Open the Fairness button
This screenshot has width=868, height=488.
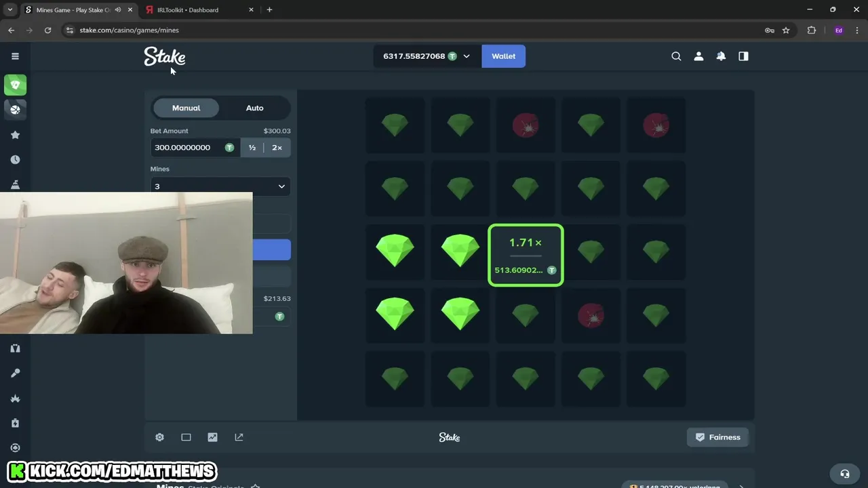717,437
